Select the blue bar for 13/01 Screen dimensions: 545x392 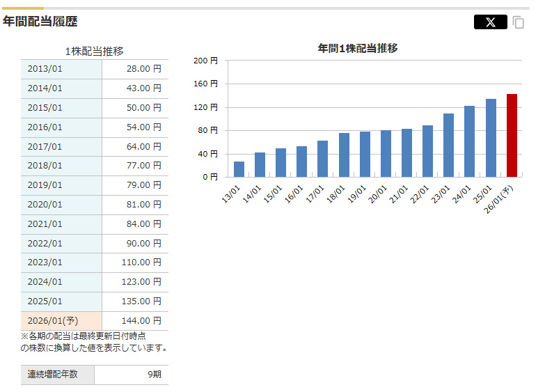click(239, 169)
